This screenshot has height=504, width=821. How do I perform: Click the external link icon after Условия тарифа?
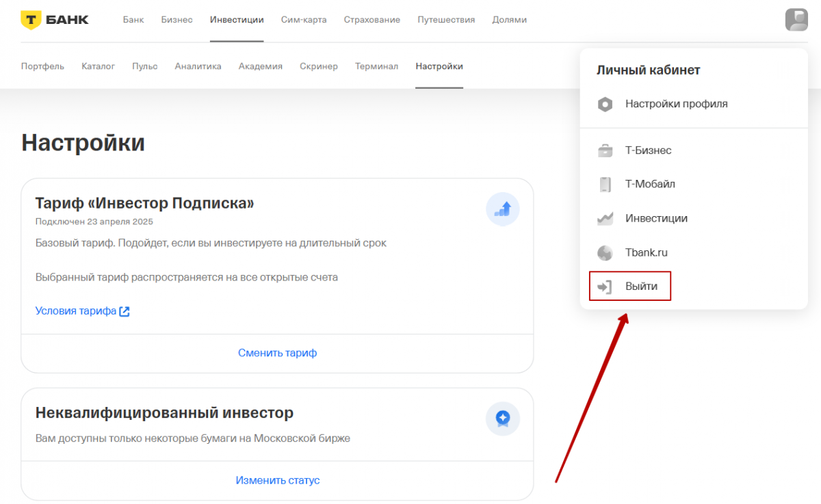click(125, 311)
